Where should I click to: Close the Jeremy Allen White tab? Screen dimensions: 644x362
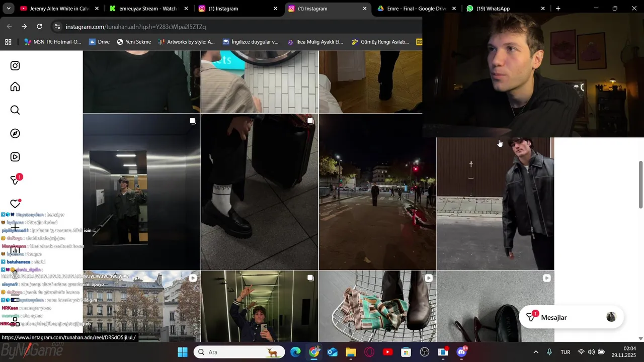[97, 9]
